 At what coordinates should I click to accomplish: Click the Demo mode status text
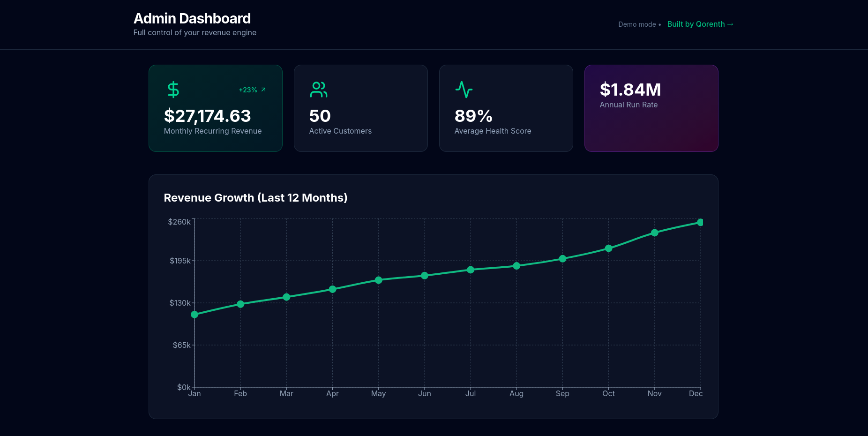pyautogui.click(x=637, y=24)
